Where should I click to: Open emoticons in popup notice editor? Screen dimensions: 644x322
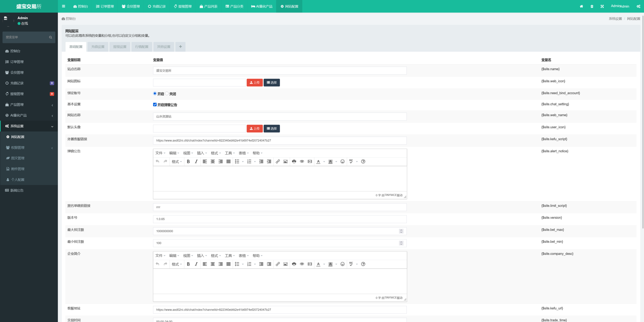[342, 162]
